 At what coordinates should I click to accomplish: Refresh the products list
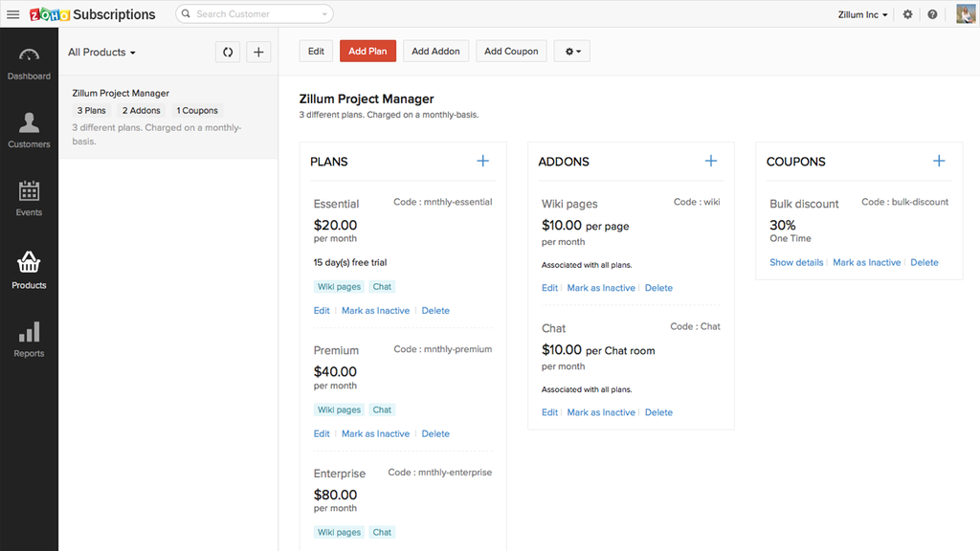point(227,52)
